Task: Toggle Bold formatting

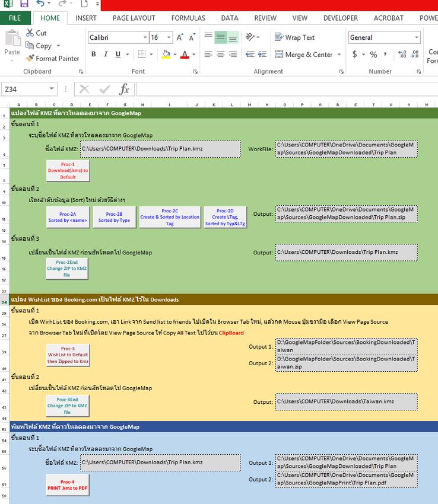Action: pyautogui.click(x=93, y=54)
